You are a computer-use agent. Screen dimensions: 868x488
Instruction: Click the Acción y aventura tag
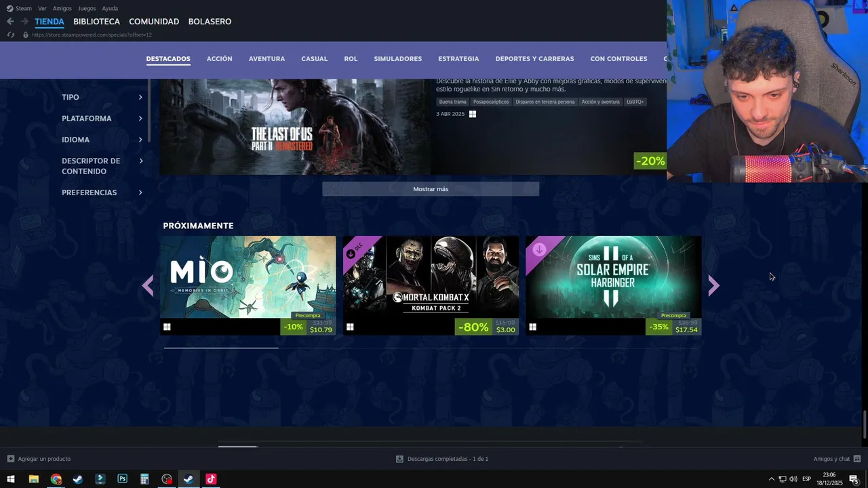coord(601,102)
